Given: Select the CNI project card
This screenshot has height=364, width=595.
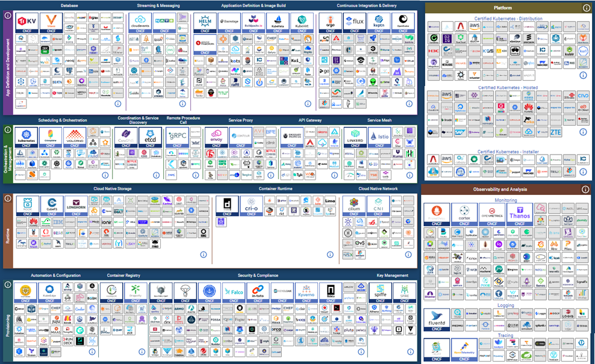Looking at the screenshot, I should pos(378,206).
